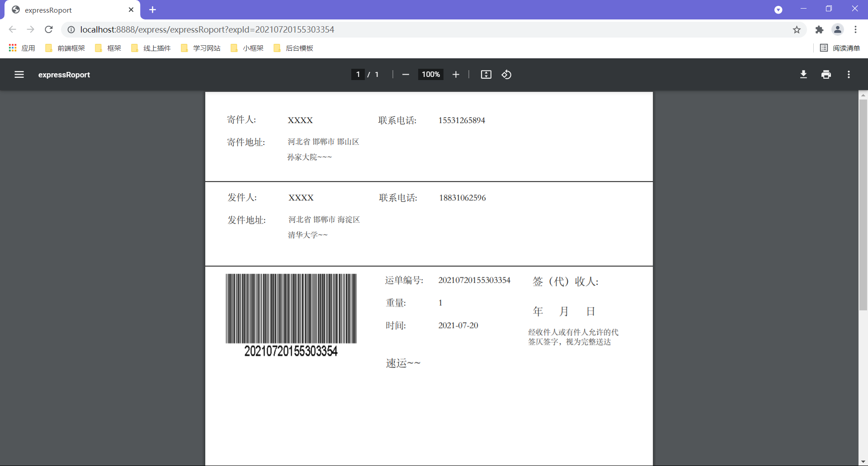Open a new browser tab
Screen dimensions: 868x466
pos(152,10)
